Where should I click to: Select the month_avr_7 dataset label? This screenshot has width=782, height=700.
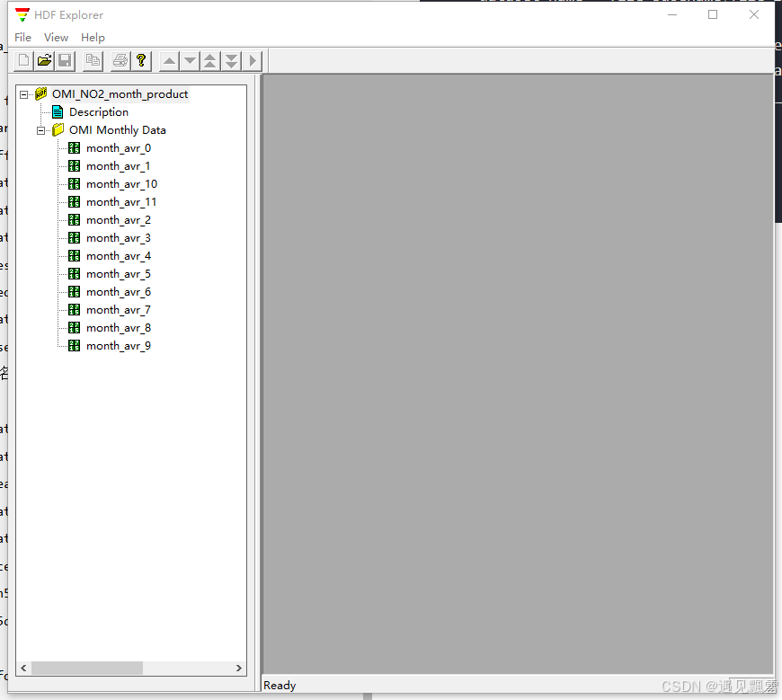point(119,310)
